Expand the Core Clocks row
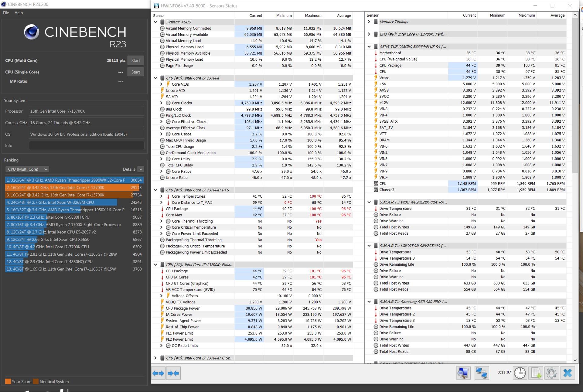583x392 pixels. [x=162, y=103]
